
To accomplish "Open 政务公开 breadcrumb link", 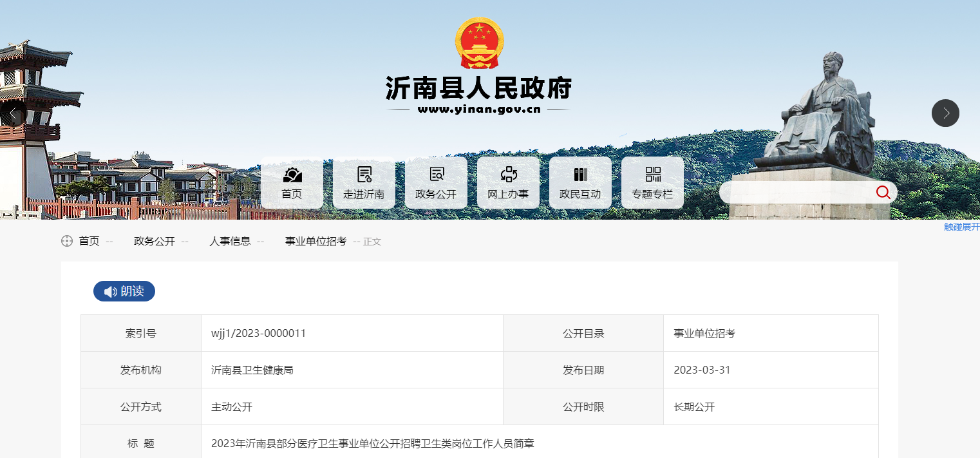I will pos(155,242).
